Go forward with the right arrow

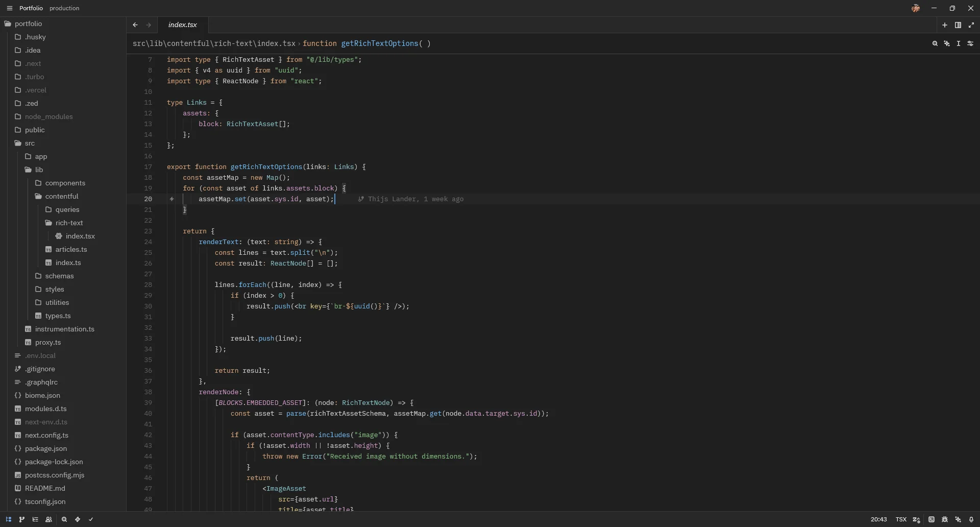pyautogui.click(x=149, y=25)
